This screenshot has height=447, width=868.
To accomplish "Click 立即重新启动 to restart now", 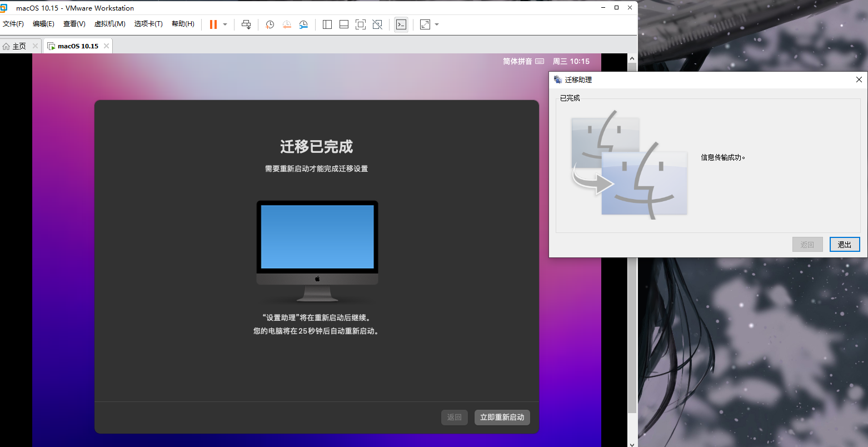I will tap(502, 417).
